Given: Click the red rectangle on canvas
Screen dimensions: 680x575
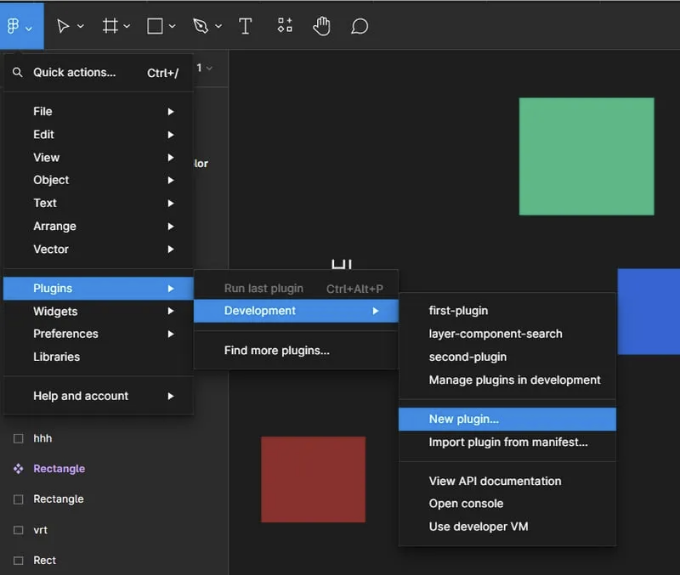Looking at the screenshot, I should point(313,479).
